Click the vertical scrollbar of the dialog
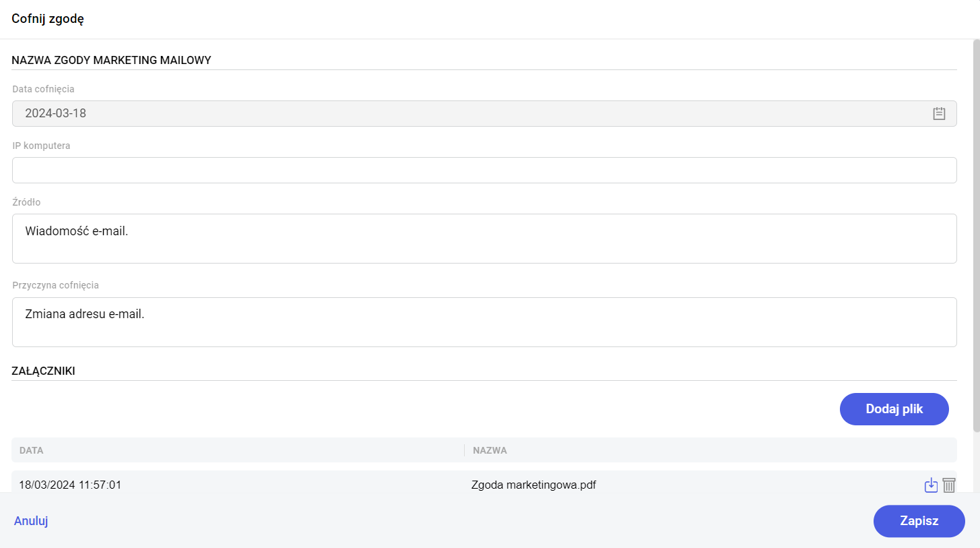Screen dimensions: 980x548 click(x=976, y=236)
